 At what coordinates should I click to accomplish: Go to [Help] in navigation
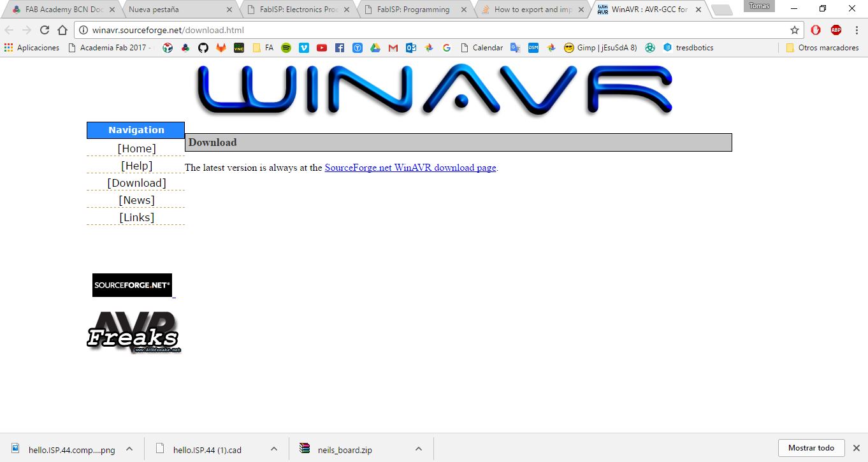click(136, 166)
